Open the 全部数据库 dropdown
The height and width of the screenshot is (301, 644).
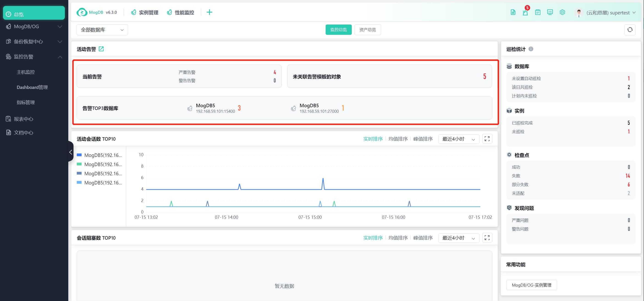pyautogui.click(x=102, y=30)
